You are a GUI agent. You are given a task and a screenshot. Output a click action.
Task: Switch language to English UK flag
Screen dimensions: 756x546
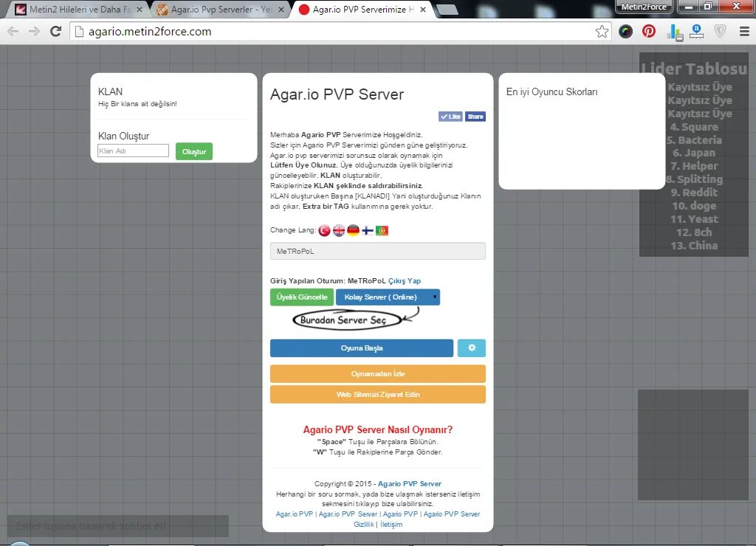(x=339, y=231)
